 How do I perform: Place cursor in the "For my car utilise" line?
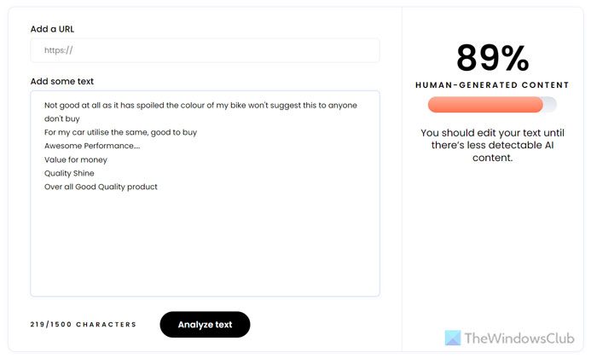tap(121, 133)
